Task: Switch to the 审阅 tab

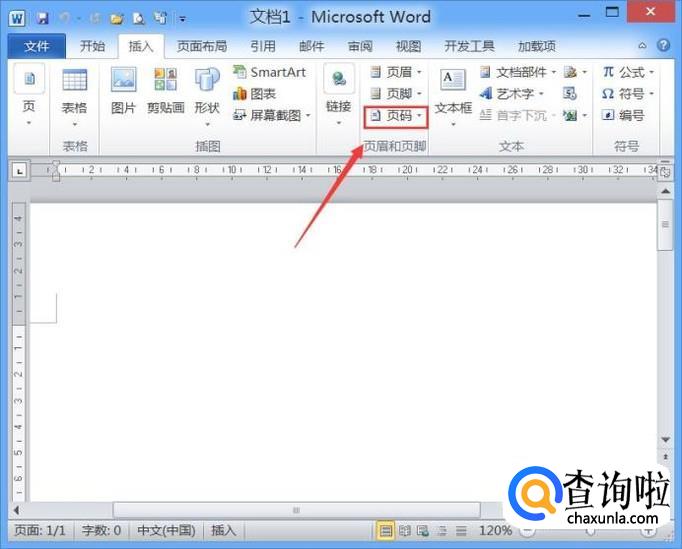Action: coord(360,46)
